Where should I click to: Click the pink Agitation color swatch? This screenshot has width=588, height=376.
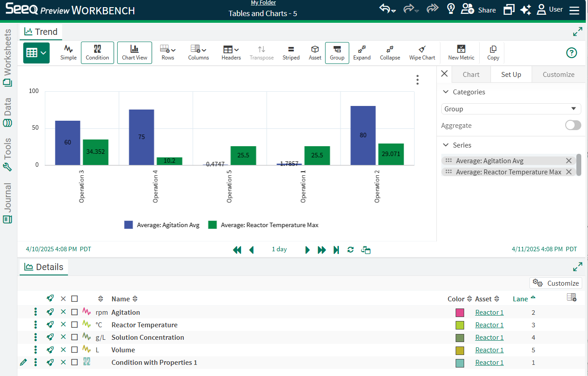[460, 313]
